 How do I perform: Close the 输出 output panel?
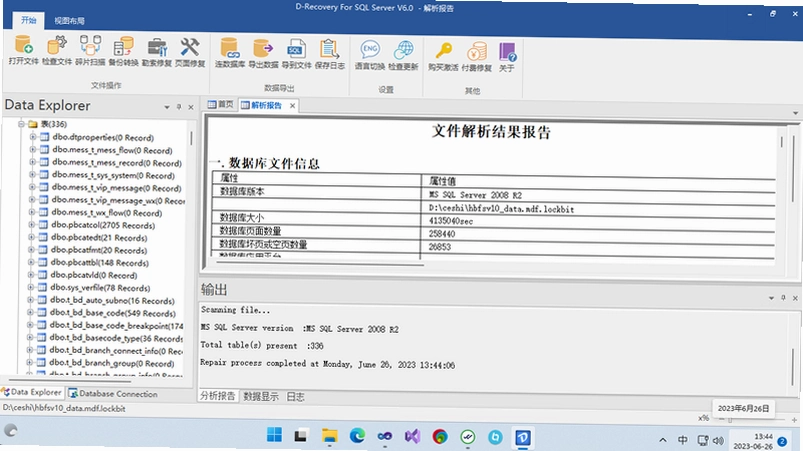point(795,298)
